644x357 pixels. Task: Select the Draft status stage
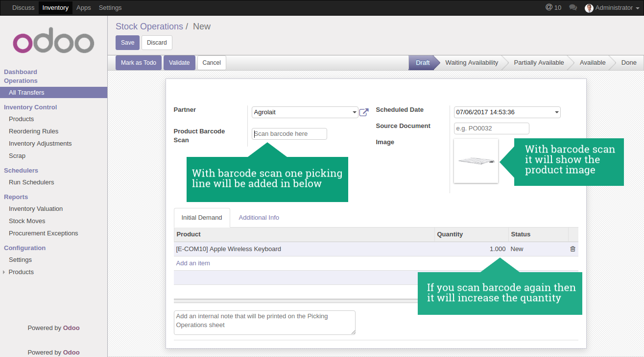422,63
